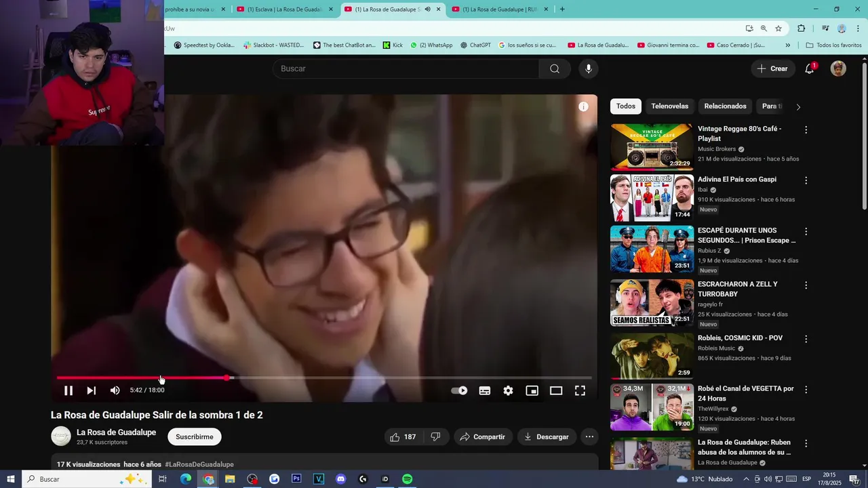Select the Relacionados filter chip
This screenshot has height=488, width=868.
725,106
